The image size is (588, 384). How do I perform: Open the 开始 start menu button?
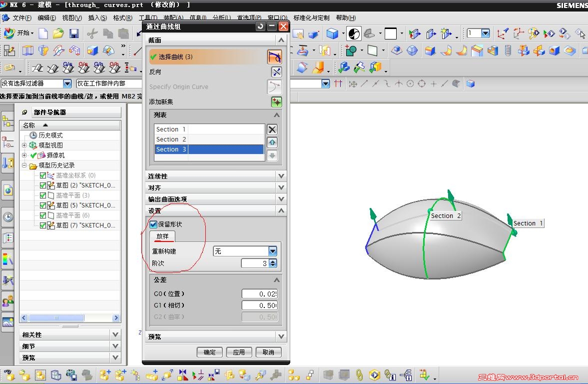tap(19, 33)
